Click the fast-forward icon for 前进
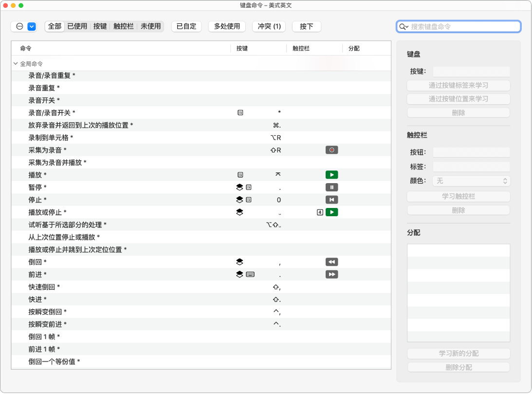The width and height of the screenshot is (532, 394). (331, 274)
